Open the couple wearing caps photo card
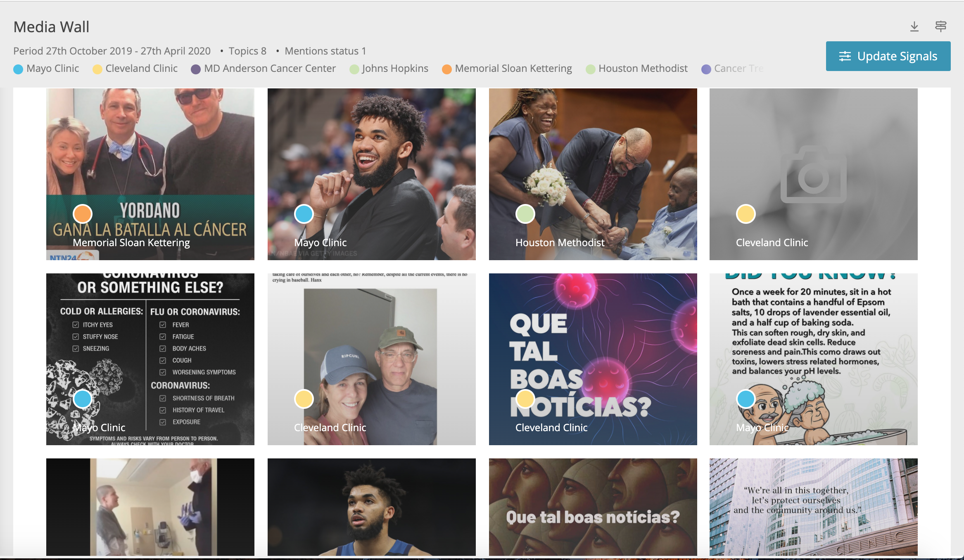 (x=372, y=359)
